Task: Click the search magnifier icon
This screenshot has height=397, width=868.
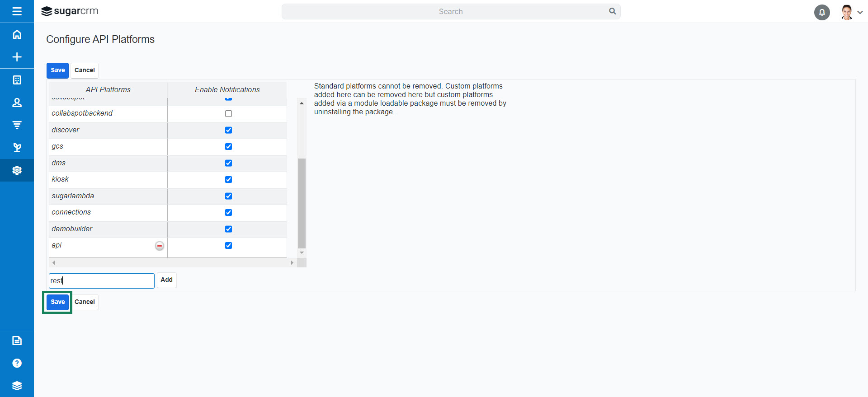Action: pyautogui.click(x=612, y=11)
